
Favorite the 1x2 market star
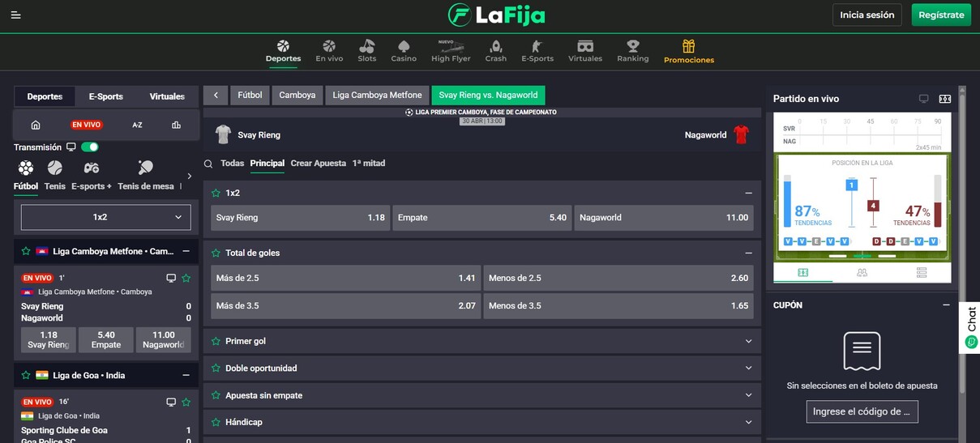point(216,193)
